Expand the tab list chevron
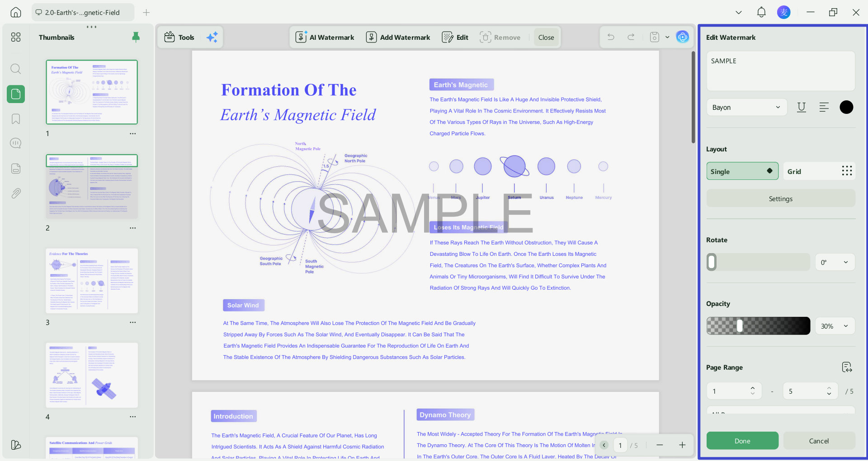Image resolution: width=868 pixels, height=461 pixels. [739, 13]
